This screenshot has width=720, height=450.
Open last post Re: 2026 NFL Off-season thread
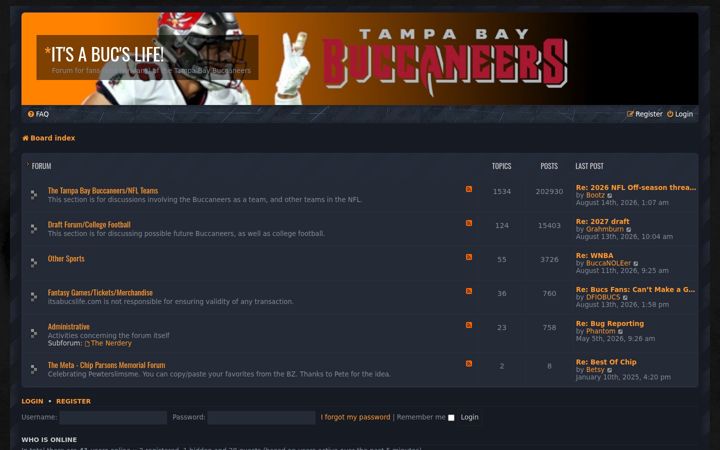(636, 187)
